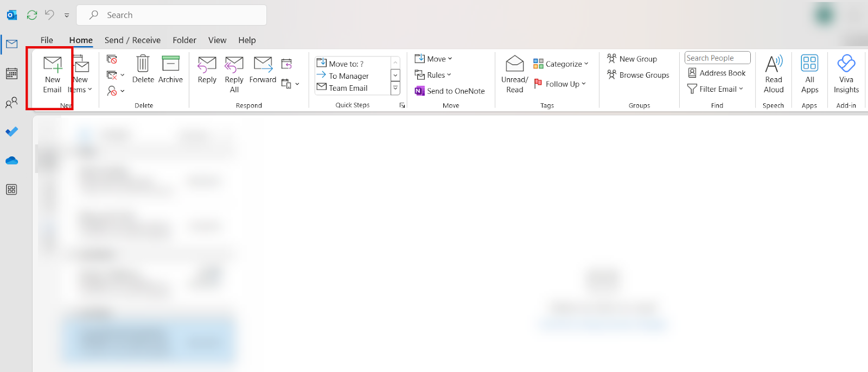Open the Folder tab

(x=184, y=40)
